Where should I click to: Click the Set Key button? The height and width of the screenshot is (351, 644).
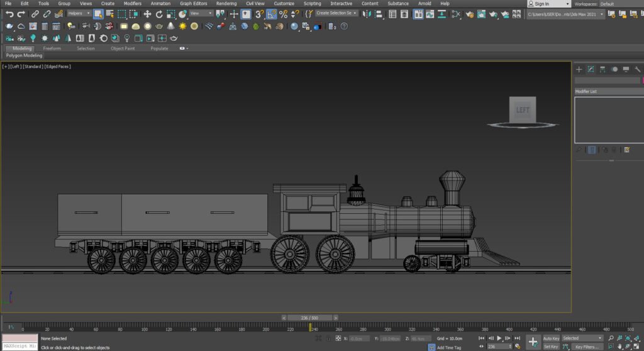[x=551, y=347]
